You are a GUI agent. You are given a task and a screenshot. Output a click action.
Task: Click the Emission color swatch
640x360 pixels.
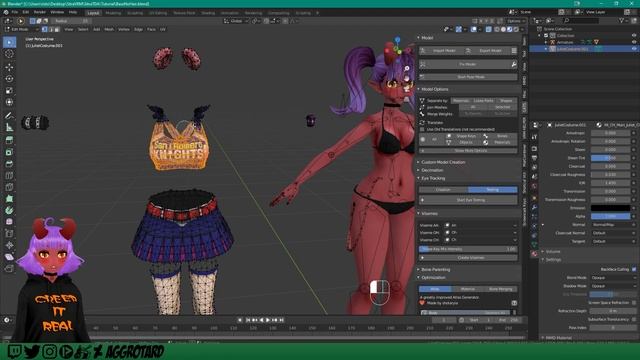pyautogui.click(x=611, y=208)
